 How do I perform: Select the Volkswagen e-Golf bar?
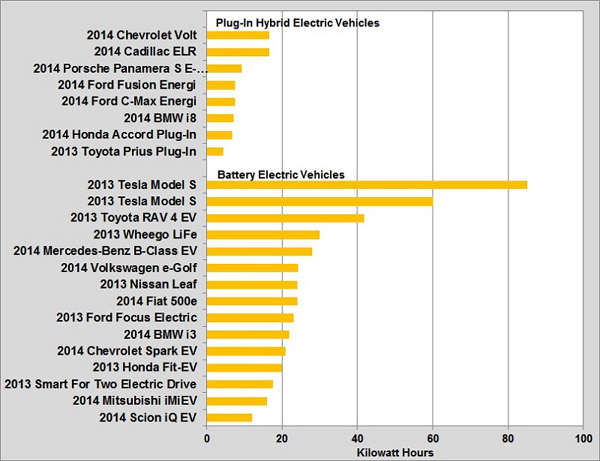coord(253,268)
